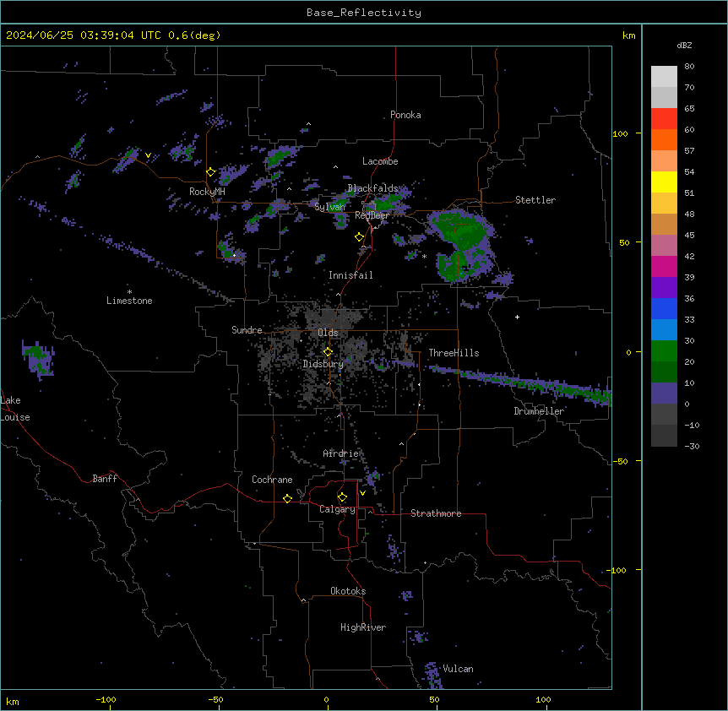Click the Airdrie label
The image size is (728, 711).
pyautogui.click(x=340, y=453)
